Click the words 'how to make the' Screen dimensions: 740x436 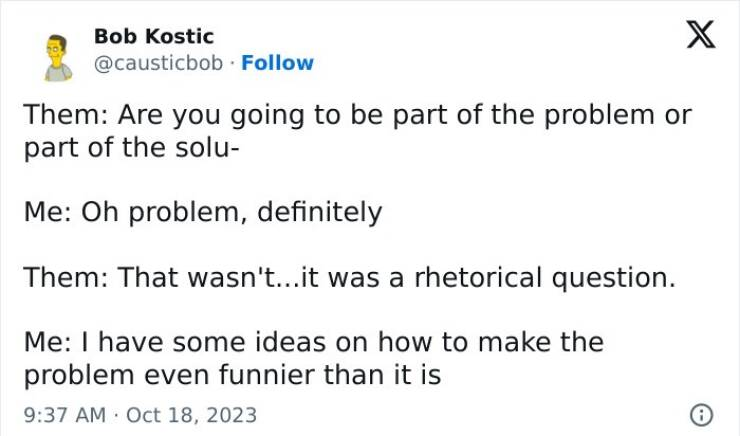pyautogui.click(x=491, y=342)
